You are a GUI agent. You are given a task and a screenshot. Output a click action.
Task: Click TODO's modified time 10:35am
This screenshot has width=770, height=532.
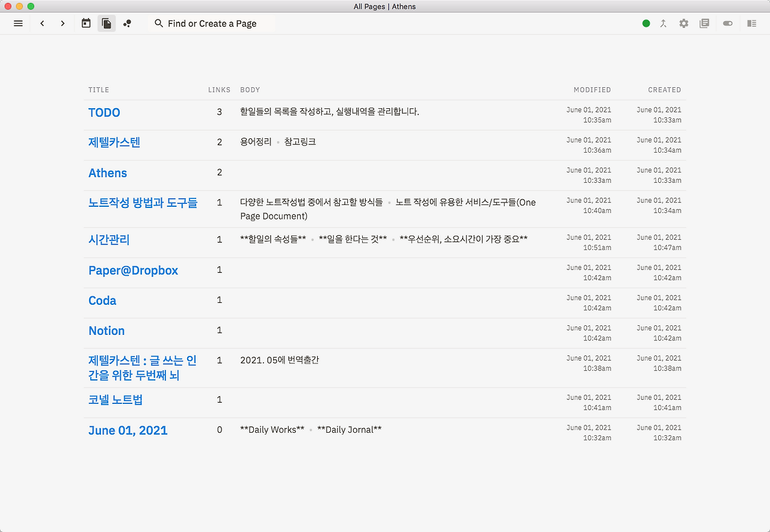[597, 120]
